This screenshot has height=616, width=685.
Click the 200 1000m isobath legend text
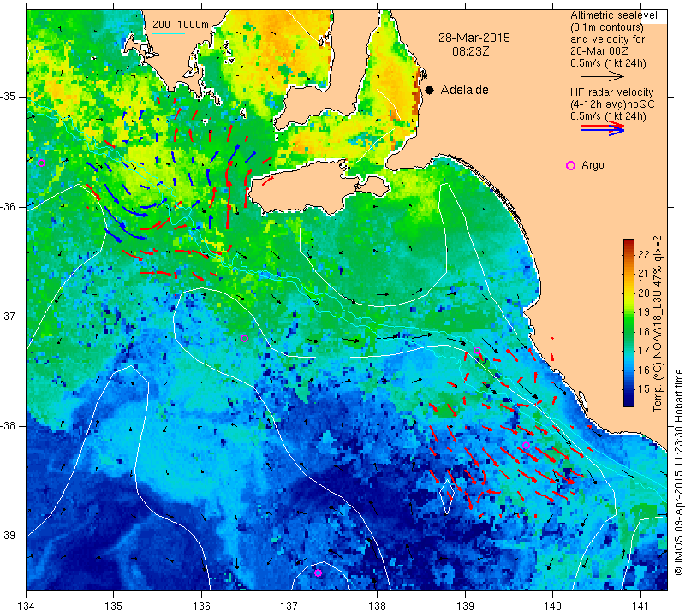point(181,25)
